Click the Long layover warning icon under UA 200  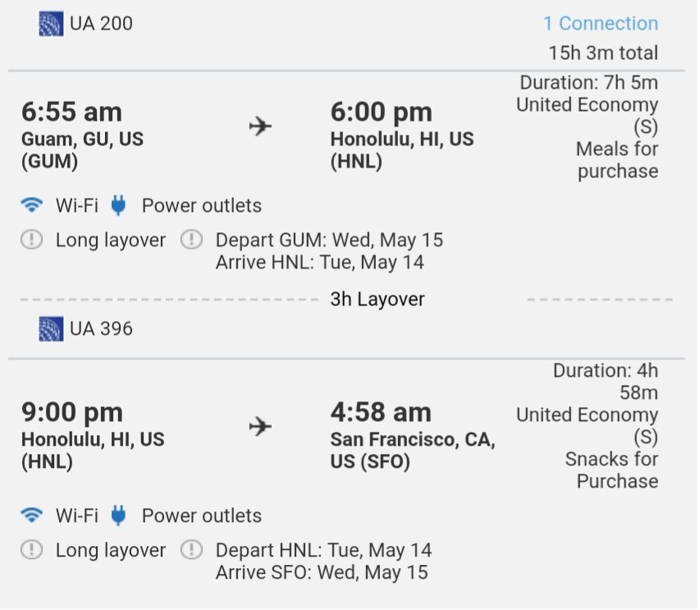click(x=32, y=240)
